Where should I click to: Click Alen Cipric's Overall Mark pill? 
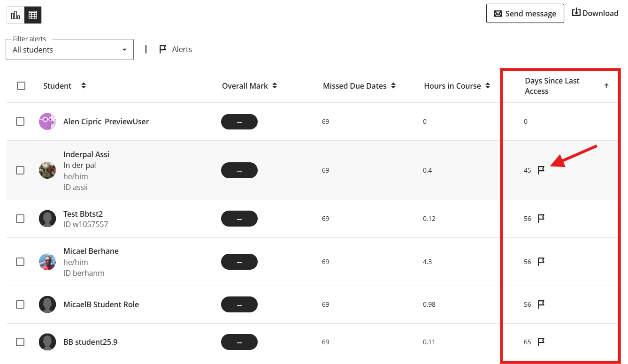tap(239, 121)
